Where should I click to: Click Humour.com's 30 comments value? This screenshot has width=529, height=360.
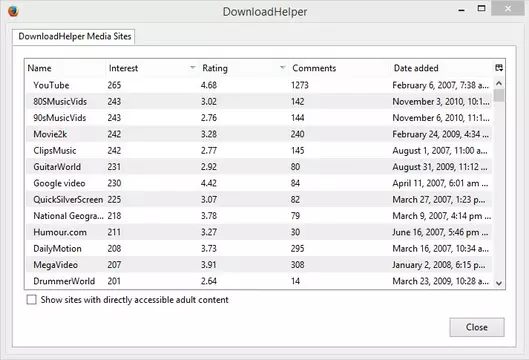(x=296, y=232)
